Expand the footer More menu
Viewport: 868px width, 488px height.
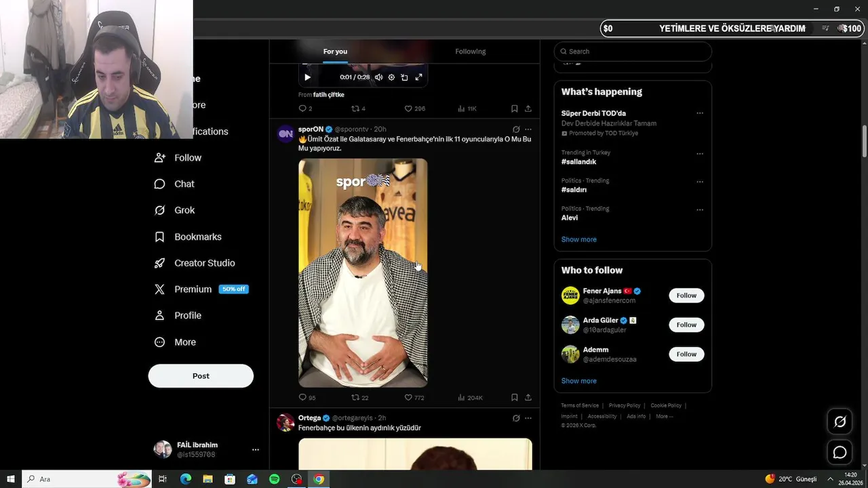point(665,416)
